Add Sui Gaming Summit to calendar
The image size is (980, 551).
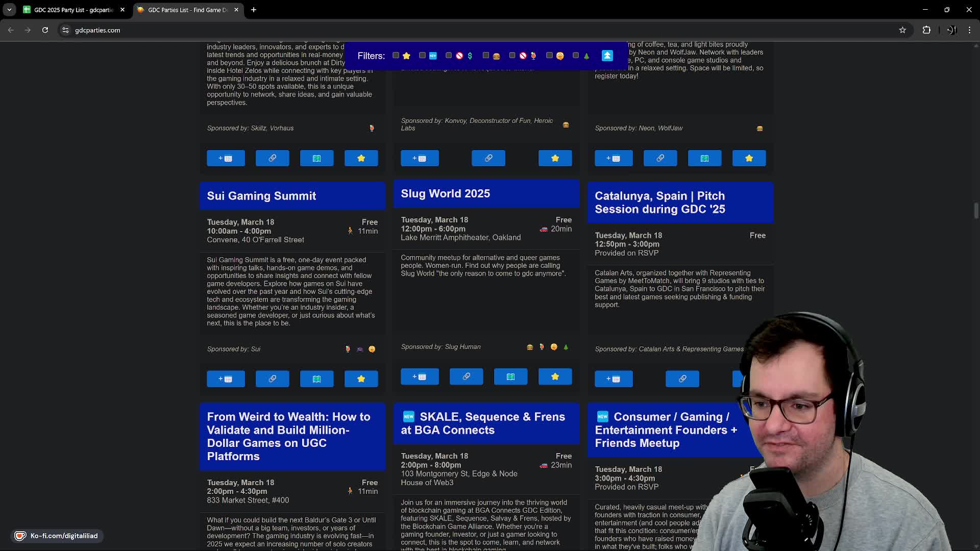click(x=226, y=379)
